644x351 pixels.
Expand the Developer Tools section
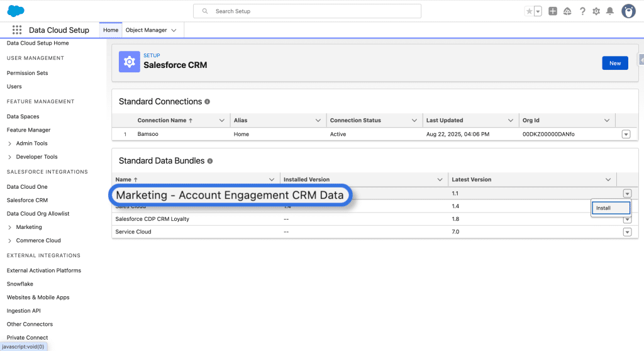tap(10, 157)
